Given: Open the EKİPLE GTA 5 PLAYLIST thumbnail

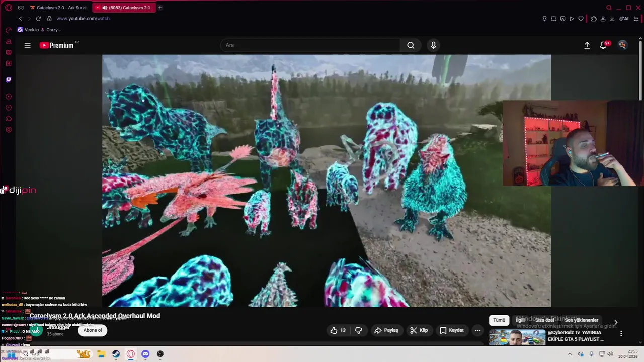Looking at the screenshot, I should point(517,337).
